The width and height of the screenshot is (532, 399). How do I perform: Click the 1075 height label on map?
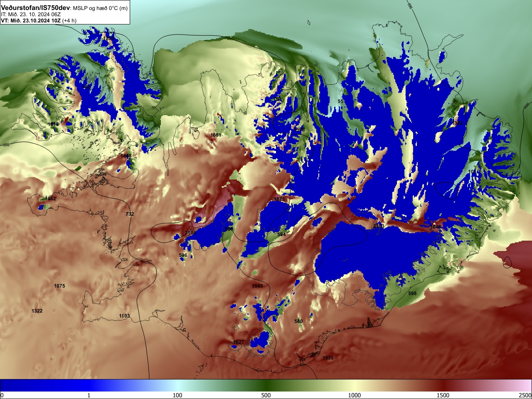coord(59,286)
